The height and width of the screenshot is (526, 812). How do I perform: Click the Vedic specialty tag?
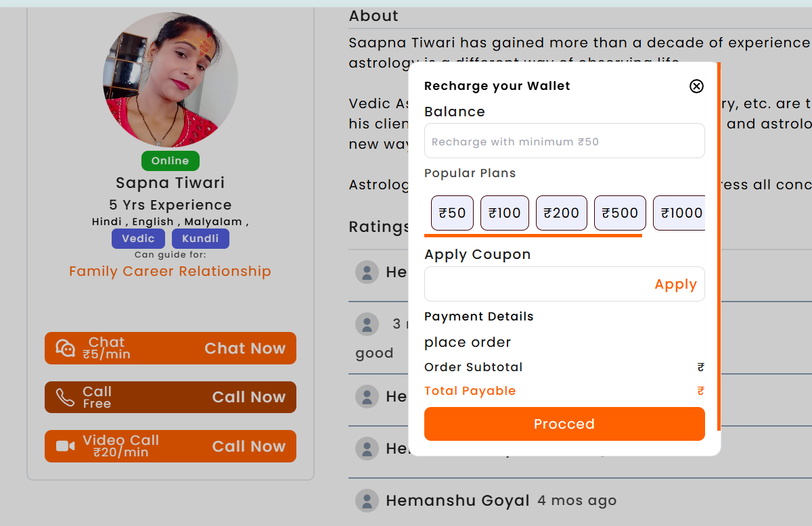(138, 239)
